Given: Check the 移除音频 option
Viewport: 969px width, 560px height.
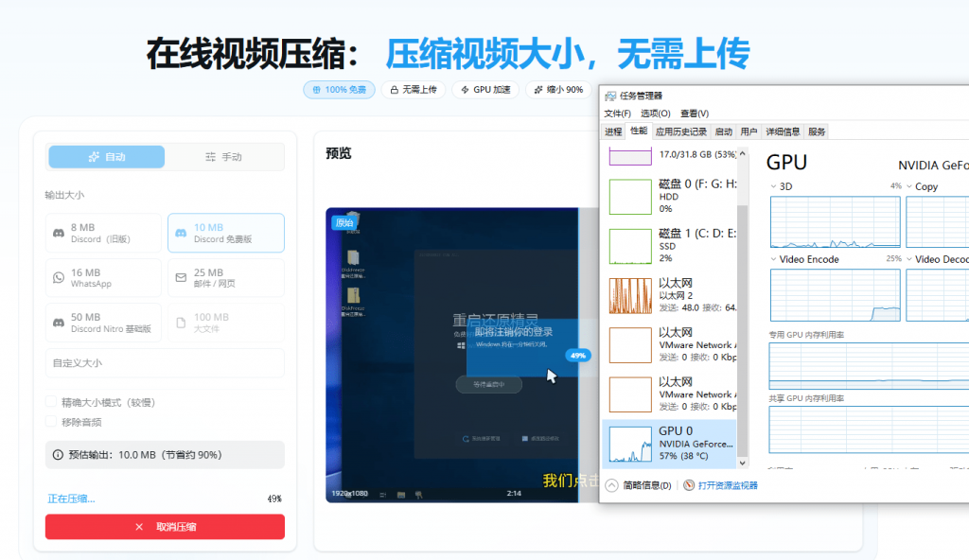Looking at the screenshot, I should [52, 422].
